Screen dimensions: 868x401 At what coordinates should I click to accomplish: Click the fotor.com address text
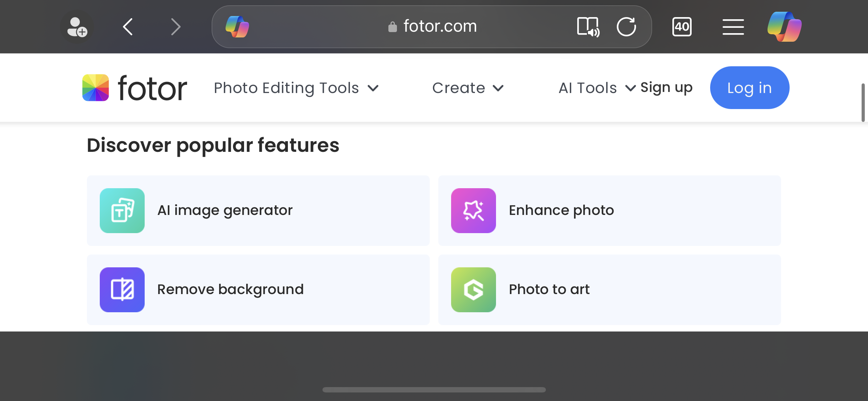pyautogui.click(x=440, y=26)
